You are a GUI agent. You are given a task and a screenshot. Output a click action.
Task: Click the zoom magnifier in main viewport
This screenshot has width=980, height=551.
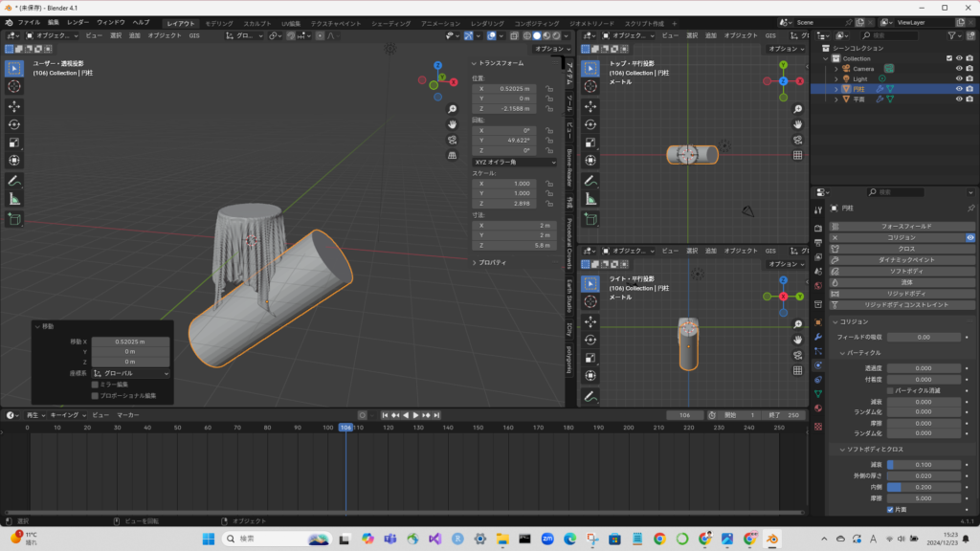coord(452,108)
